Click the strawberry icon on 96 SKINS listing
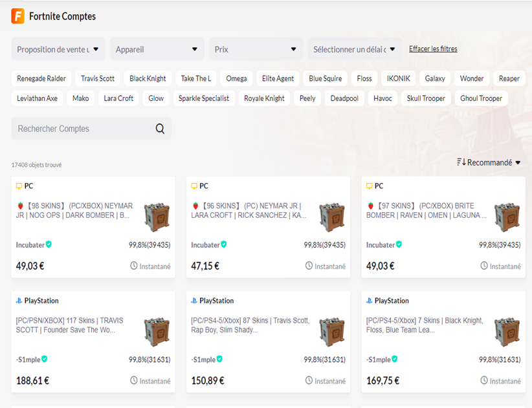Viewport: 532px width, 408px height. tap(195, 206)
